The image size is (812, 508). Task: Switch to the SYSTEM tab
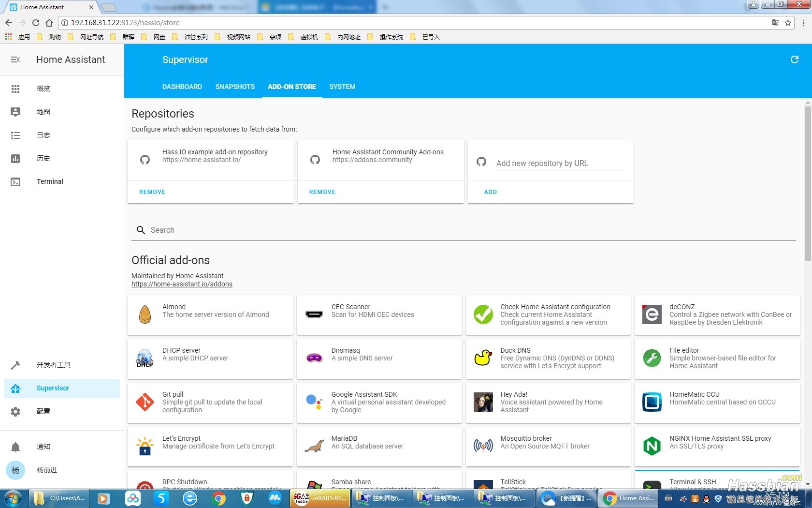[342, 87]
